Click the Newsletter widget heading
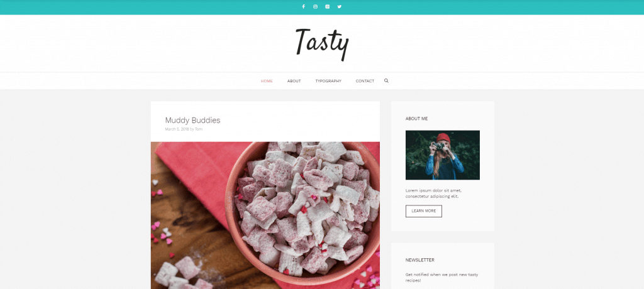 (419, 260)
